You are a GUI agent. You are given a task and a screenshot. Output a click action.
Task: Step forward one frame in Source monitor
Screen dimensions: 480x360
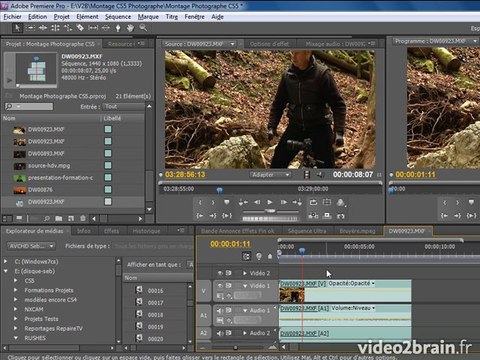pyautogui.click(x=283, y=202)
